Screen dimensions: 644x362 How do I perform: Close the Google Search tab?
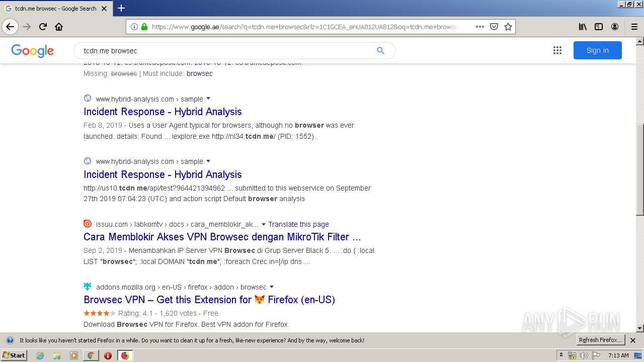click(x=104, y=9)
